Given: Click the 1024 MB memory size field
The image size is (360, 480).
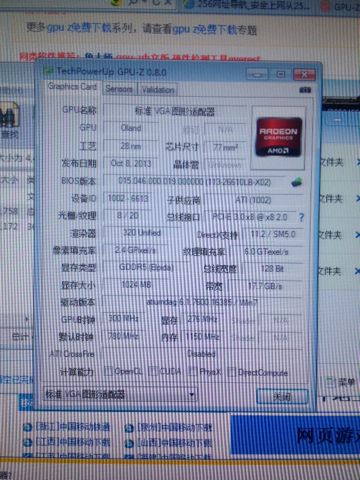Looking at the screenshot, I should pos(137,284).
